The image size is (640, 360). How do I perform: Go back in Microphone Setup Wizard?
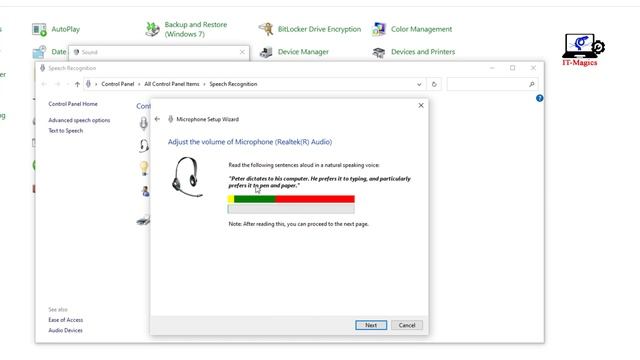(157, 119)
